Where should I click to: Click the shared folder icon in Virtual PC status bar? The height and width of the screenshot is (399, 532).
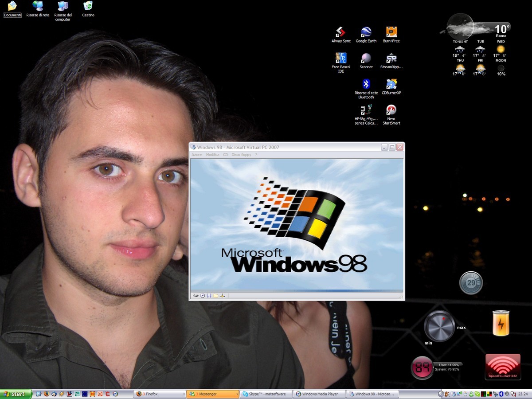[x=215, y=296]
